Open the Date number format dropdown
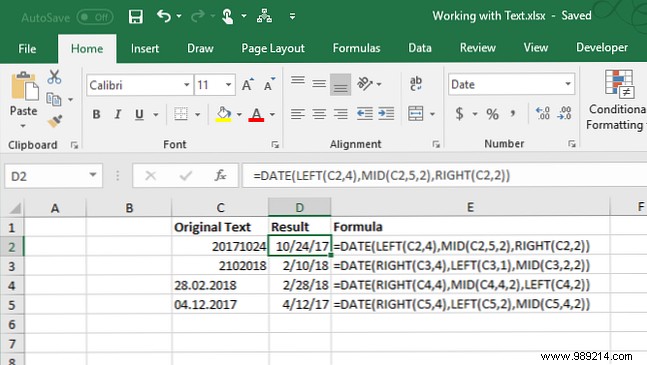Image resolution: width=647 pixels, height=365 pixels. pyautogui.click(x=568, y=84)
